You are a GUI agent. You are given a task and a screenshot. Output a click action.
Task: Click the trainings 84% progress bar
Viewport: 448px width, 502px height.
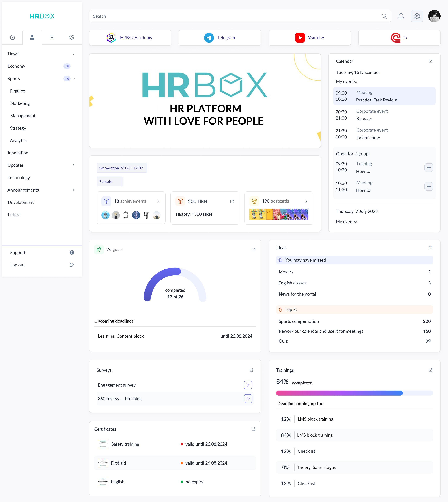[354, 393]
